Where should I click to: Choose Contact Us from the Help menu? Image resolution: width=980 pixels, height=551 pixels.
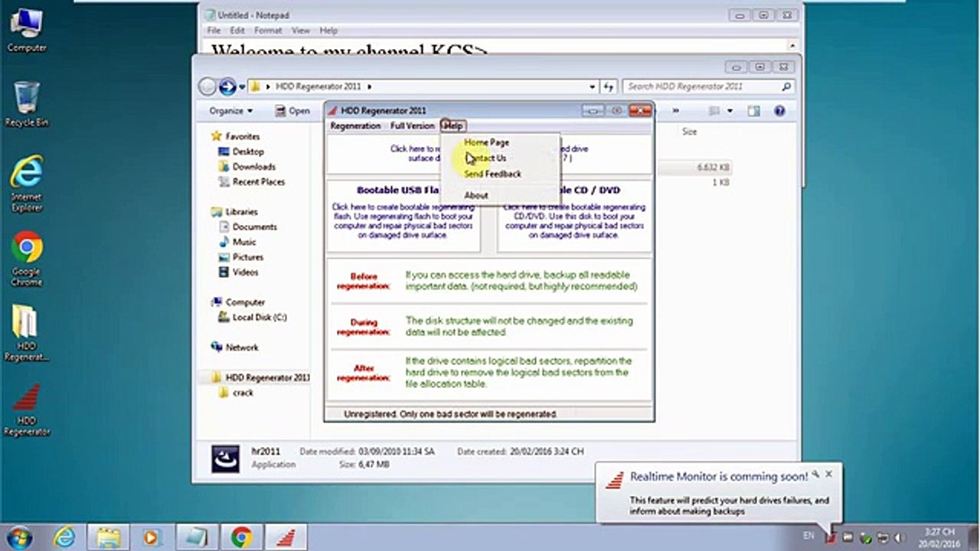486,158
